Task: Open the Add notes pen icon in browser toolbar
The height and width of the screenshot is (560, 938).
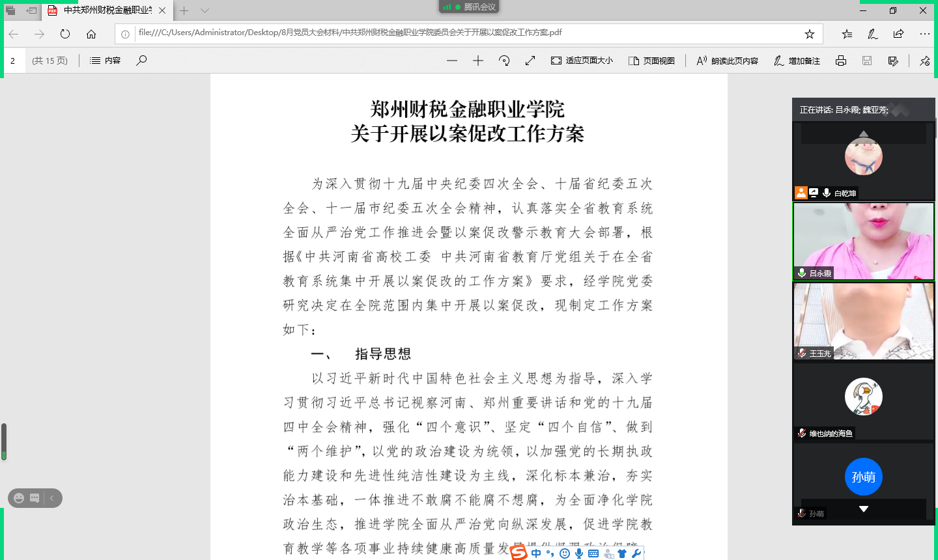Action: pyautogui.click(x=873, y=34)
